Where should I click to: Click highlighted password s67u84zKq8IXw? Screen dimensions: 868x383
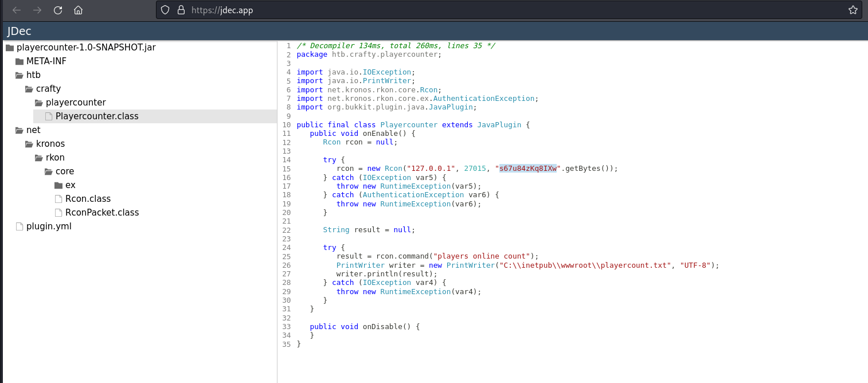coord(528,169)
